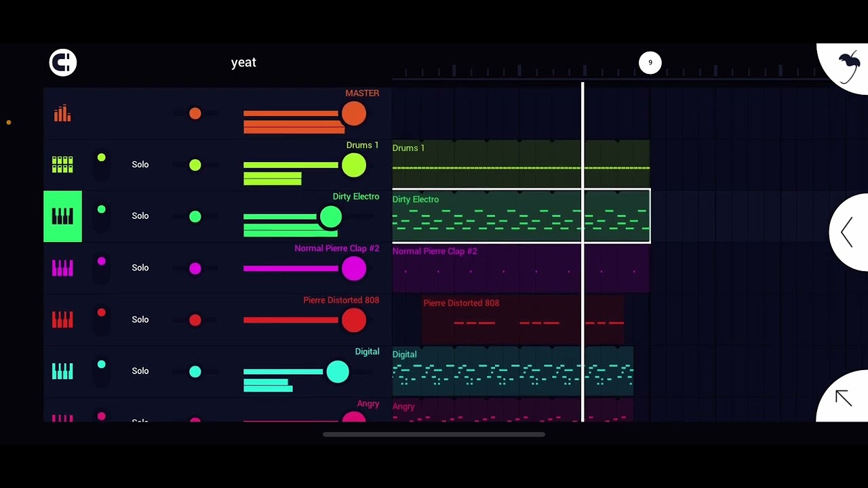
Task: Click the Master pan knob
Action: [195, 113]
